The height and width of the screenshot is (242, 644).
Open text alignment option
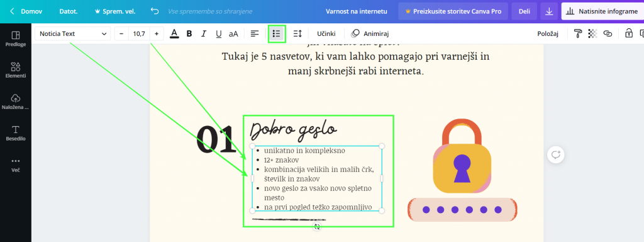[255, 34]
